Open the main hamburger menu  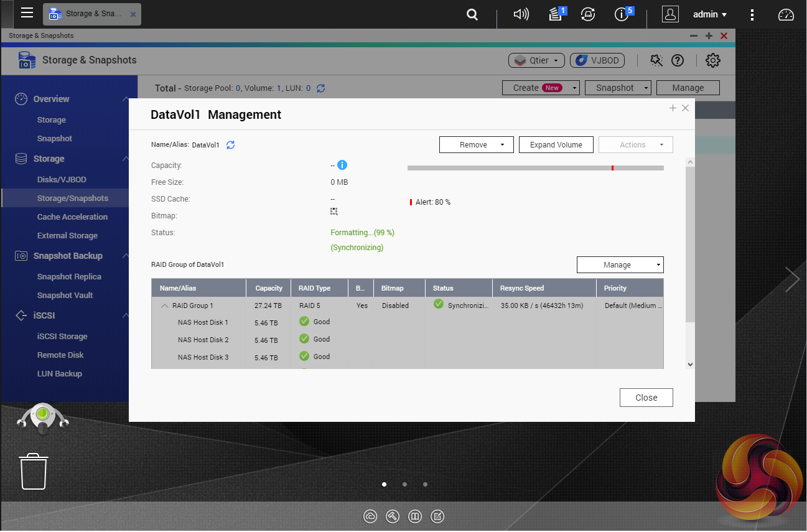tap(27, 13)
